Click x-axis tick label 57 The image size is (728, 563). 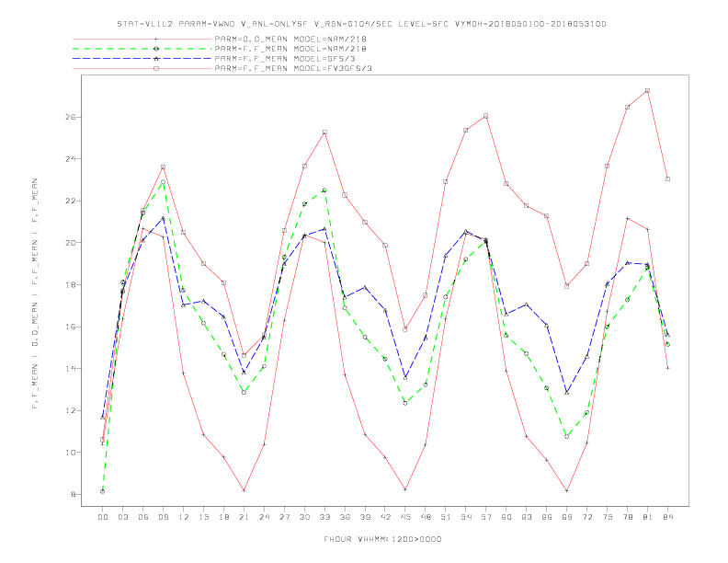coord(486,517)
